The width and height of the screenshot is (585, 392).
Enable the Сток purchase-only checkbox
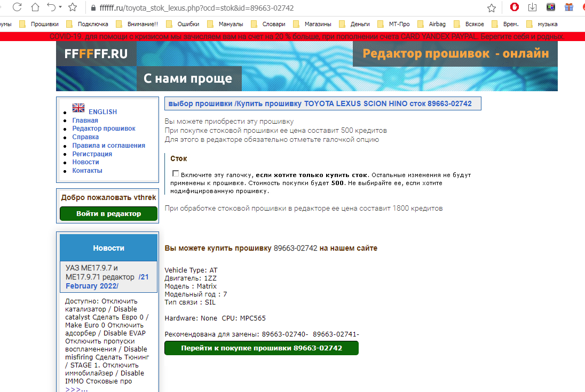(176, 174)
